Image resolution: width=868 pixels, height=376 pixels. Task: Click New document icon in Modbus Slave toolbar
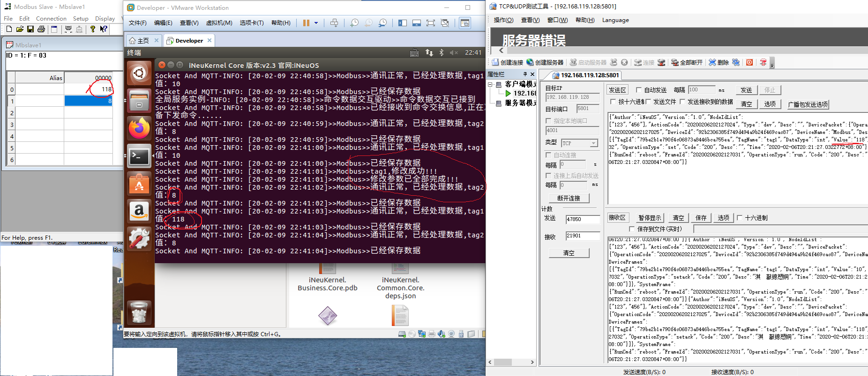click(9, 29)
